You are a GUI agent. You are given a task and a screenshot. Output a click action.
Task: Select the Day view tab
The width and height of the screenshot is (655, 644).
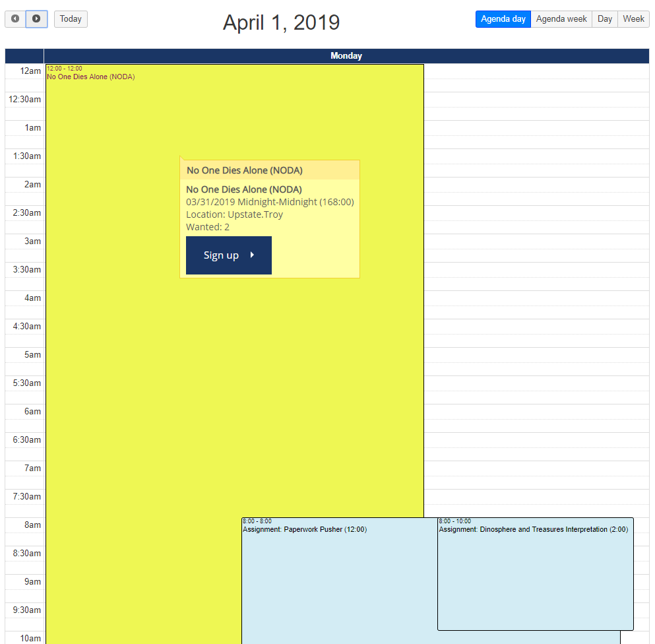click(604, 19)
